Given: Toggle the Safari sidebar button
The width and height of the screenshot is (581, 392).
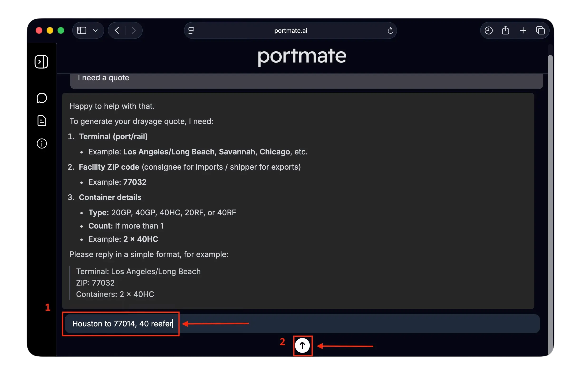Looking at the screenshot, I should click(x=82, y=30).
